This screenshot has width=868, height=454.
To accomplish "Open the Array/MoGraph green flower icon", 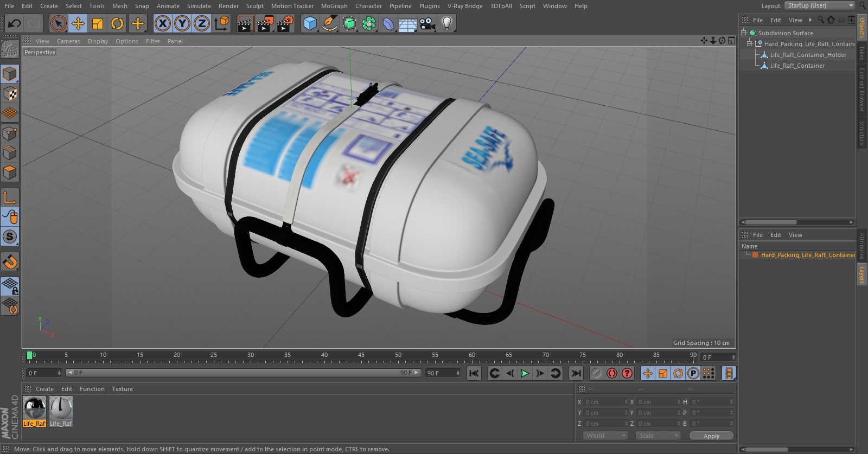I will 369,23.
